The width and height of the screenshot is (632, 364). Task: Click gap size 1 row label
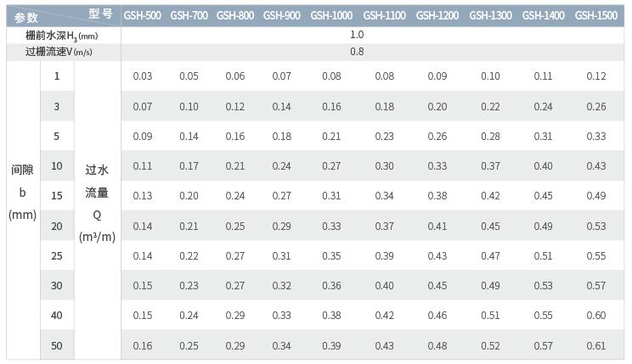point(57,76)
